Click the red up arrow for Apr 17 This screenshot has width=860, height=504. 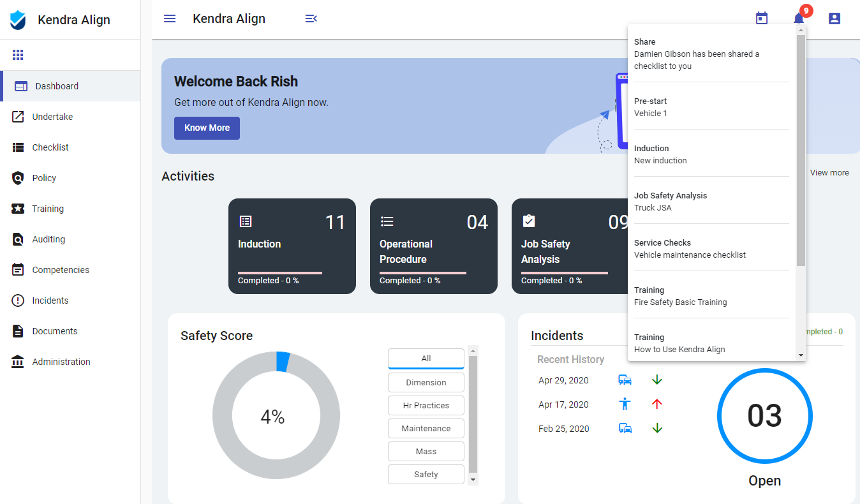[657, 404]
